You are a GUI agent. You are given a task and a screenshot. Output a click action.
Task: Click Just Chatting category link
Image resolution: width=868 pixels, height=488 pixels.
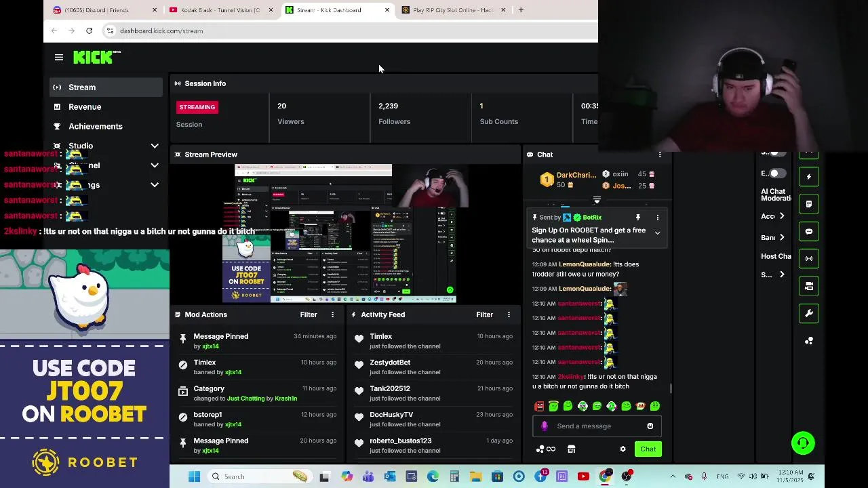point(245,399)
